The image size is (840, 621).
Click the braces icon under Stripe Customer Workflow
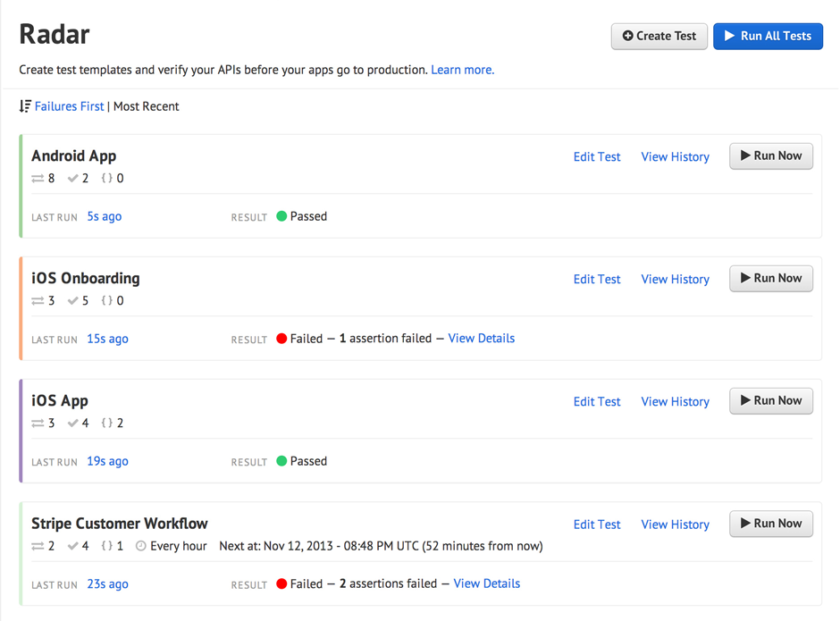click(x=107, y=546)
